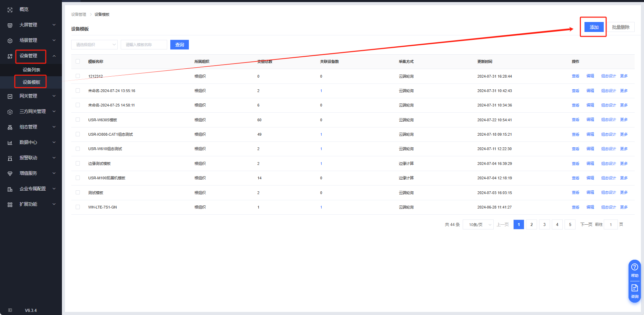Collapse sidebar using bottom-left menu icon
The image size is (644, 315).
pyautogui.click(x=10, y=310)
